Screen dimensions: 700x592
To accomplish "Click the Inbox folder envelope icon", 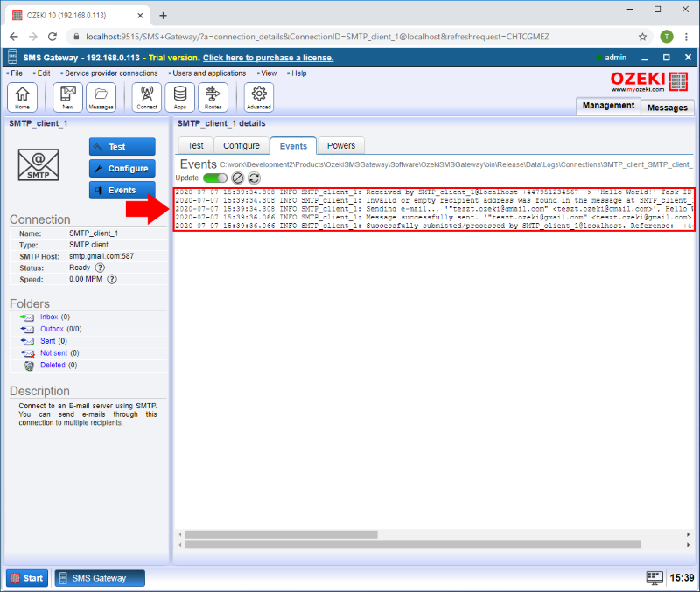I will [27, 317].
